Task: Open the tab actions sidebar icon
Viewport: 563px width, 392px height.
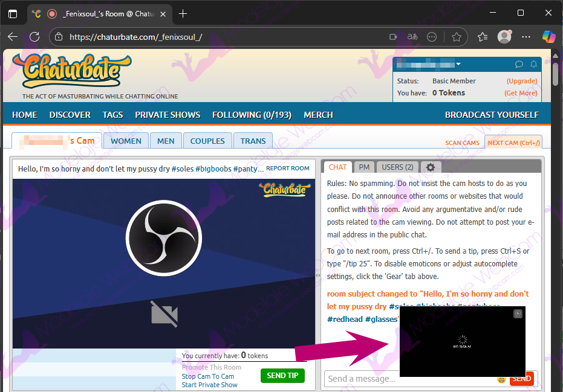Action: 13,14
